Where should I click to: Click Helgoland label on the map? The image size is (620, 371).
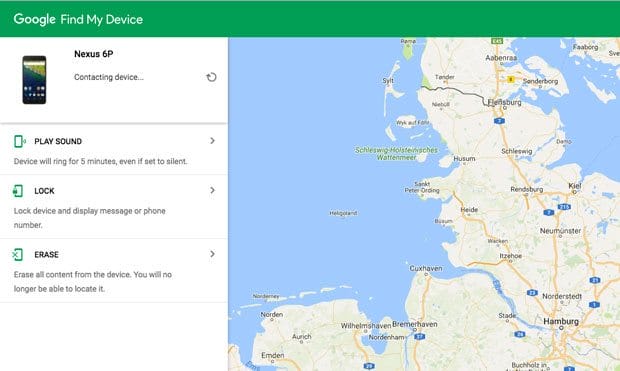(x=343, y=213)
